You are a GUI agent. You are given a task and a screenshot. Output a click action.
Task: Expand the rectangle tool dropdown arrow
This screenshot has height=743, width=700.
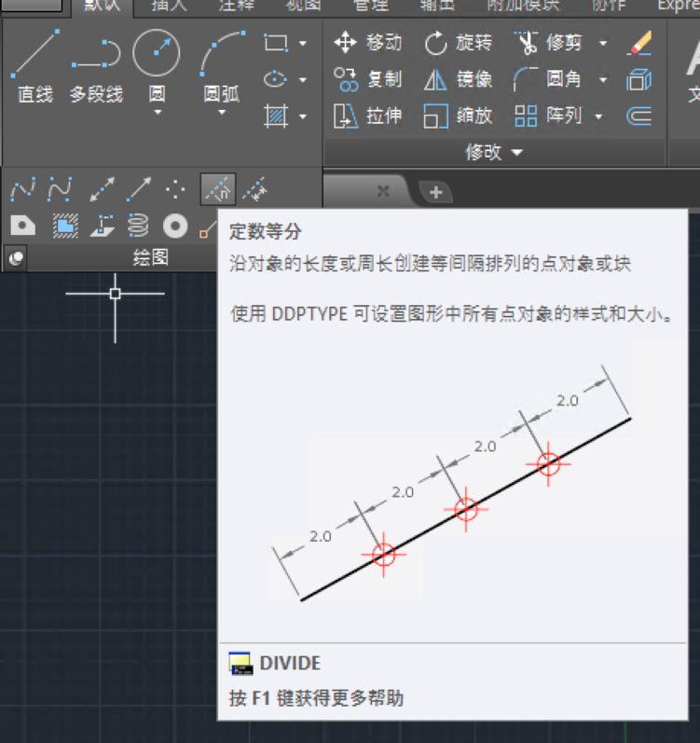(x=302, y=44)
